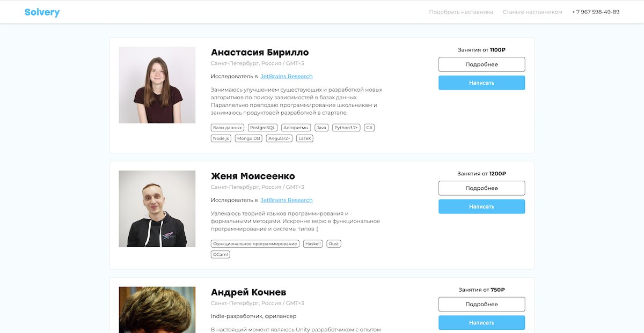Select the PostgreSQL skill tag

tap(262, 128)
